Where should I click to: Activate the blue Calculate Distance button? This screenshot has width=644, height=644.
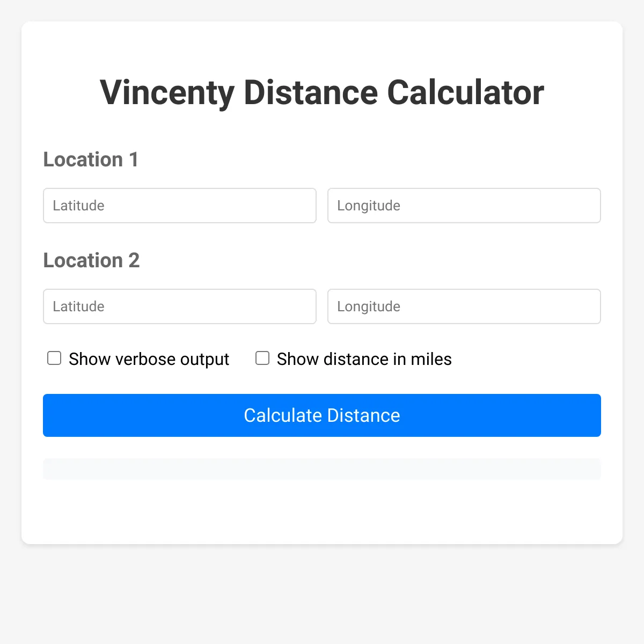tap(322, 415)
